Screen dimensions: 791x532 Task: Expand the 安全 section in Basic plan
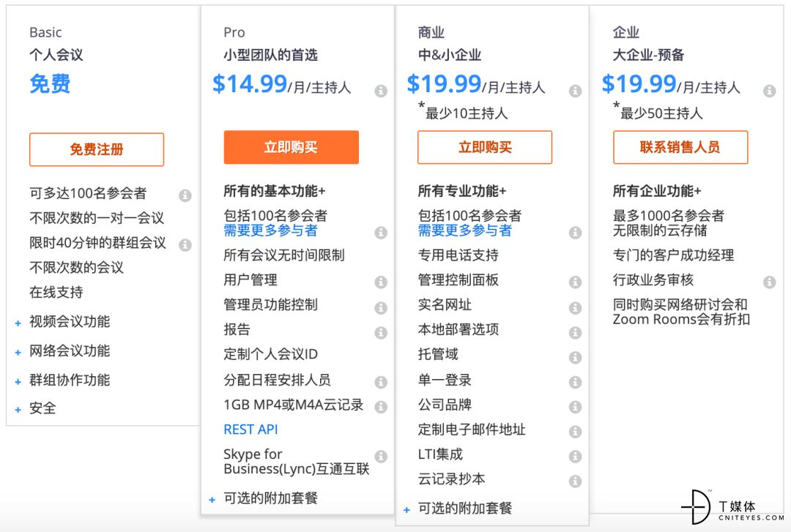[18, 410]
